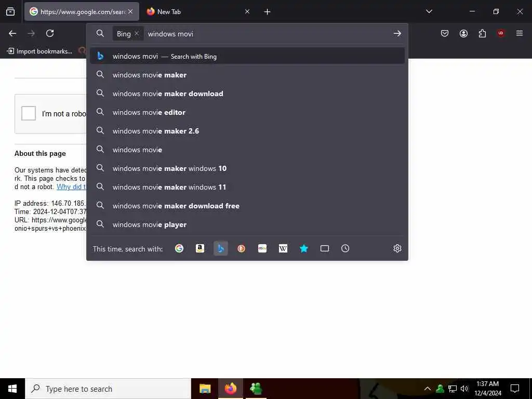The width and height of the screenshot is (532, 399).
Task: Remove the Bing search mode chip
Action: pyautogui.click(x=137, y=34)
